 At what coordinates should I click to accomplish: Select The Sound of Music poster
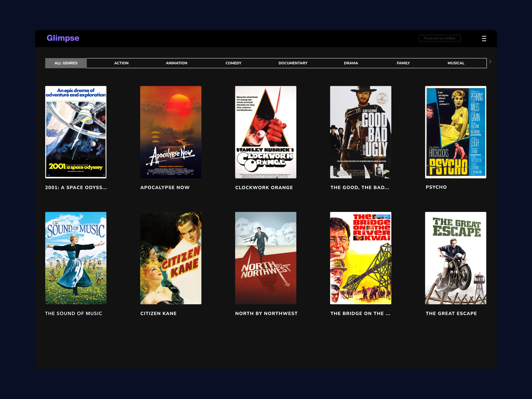(76, 258)
